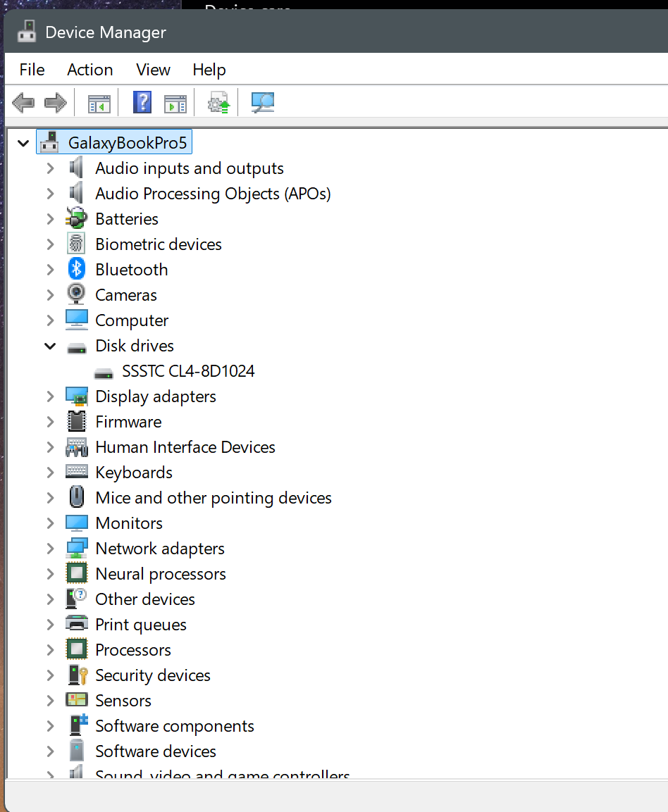
Task: Expand Audio Processing Objects (APOs) arrow
Action: click(50, 194)
